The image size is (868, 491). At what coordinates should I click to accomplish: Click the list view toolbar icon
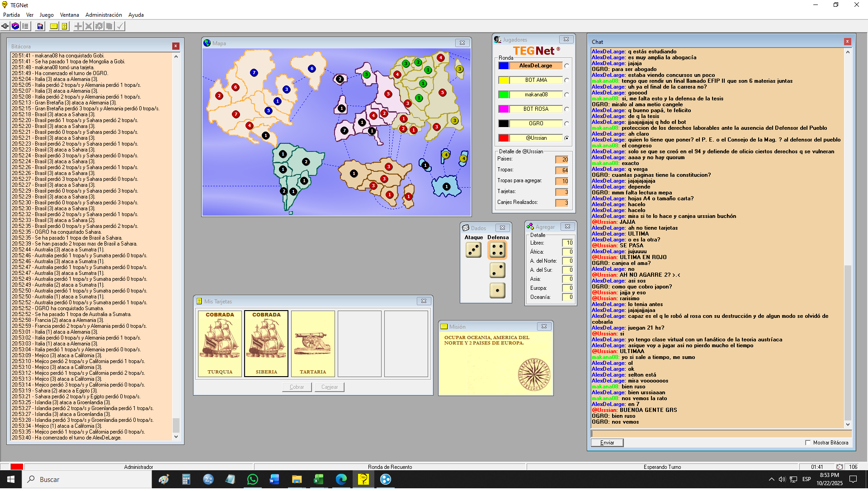tap(25, 26)
